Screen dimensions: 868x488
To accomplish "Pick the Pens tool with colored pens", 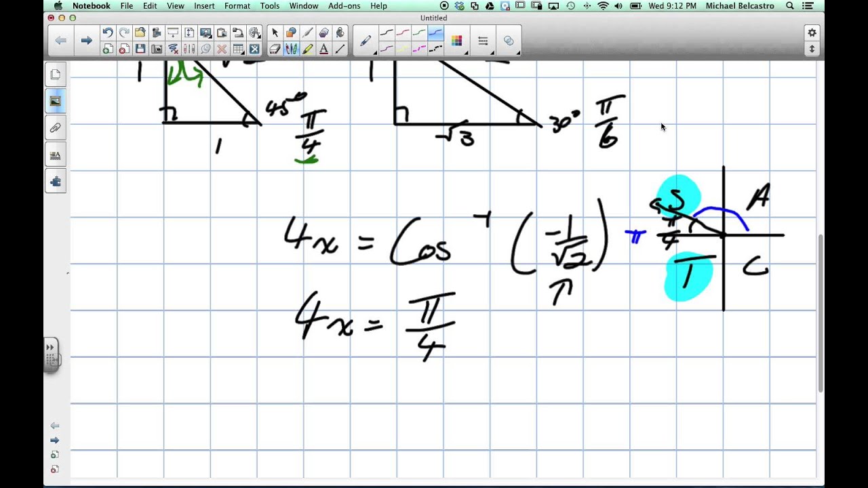I will pos(291,49).
